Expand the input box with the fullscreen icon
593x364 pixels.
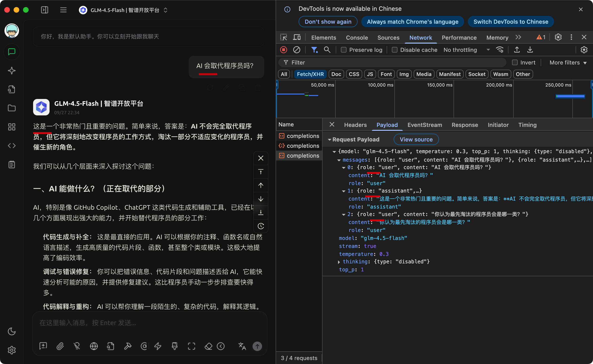click(192, 346)
